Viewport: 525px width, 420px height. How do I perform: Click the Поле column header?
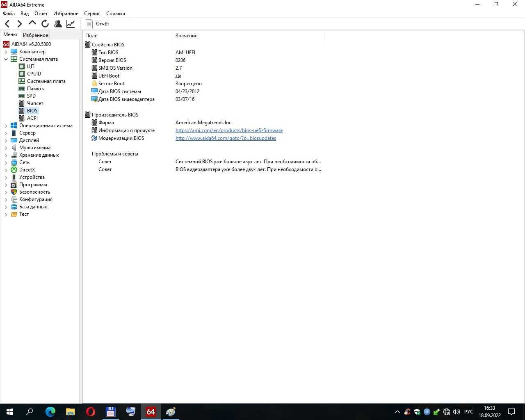click(128, 36)
